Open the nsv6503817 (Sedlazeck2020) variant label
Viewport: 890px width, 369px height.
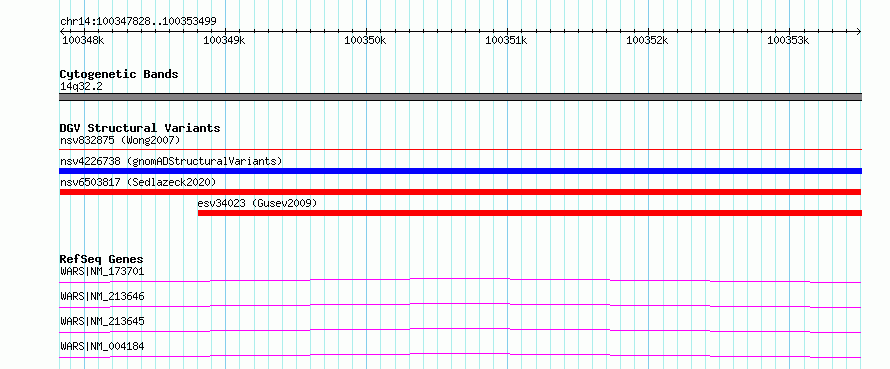(138, 182)
